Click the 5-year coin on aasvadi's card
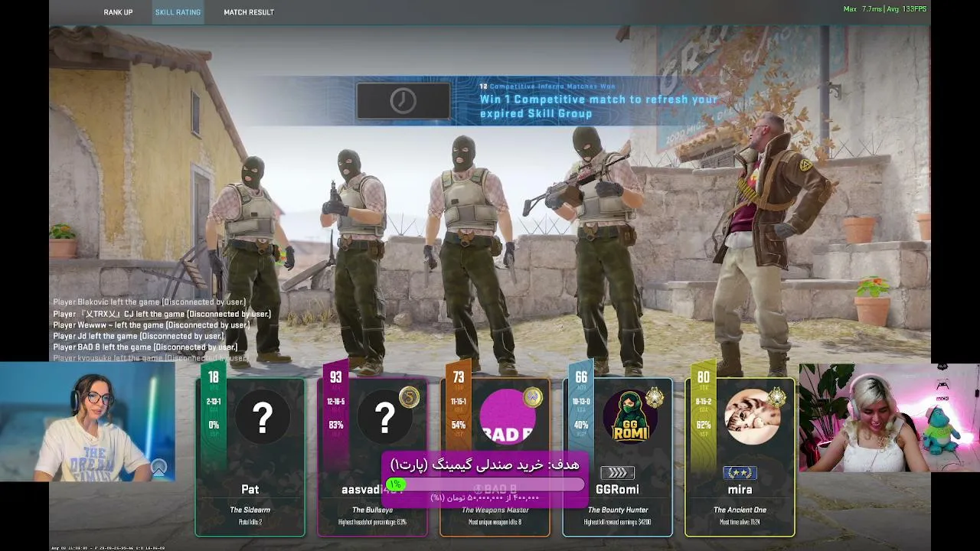 tap(409, 397)
